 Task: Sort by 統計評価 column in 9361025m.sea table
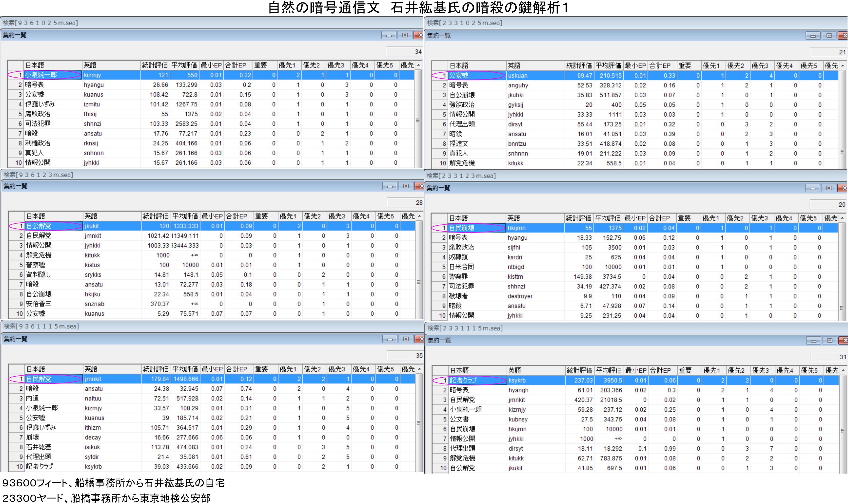[x=155, y=65]
